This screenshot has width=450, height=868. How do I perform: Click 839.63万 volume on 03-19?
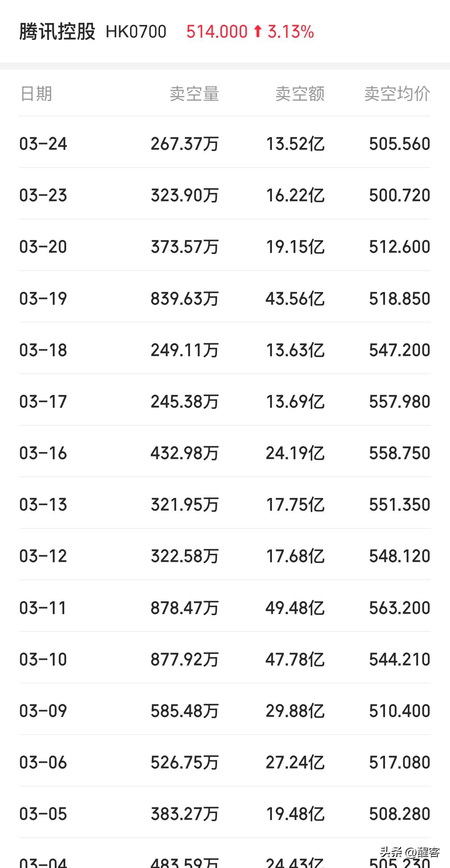185,299
